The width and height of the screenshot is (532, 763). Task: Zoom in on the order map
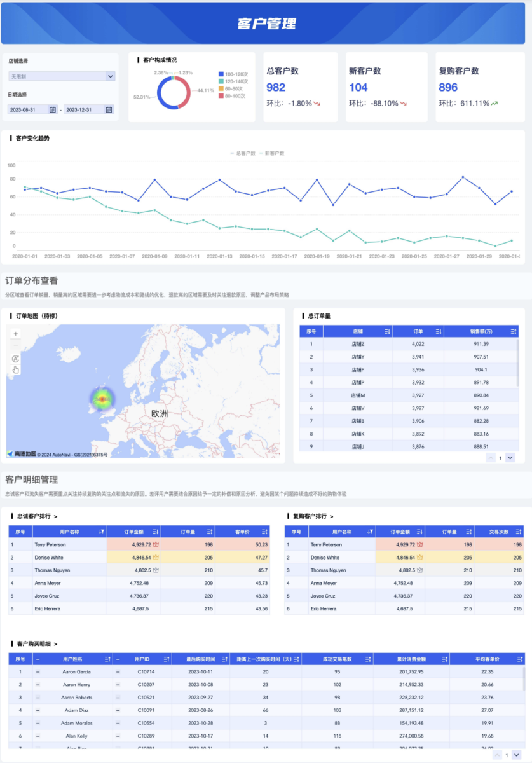[16, 333]
